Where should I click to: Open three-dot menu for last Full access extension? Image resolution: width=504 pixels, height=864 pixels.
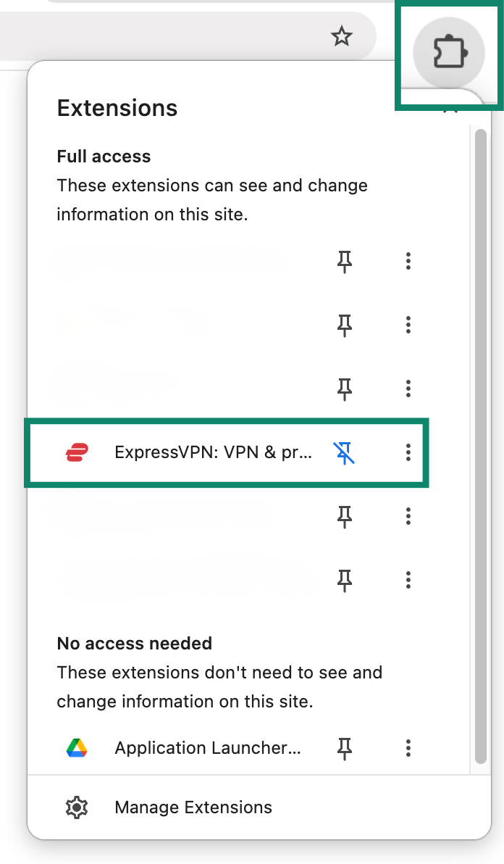pyautogui.click(x=408, y=580)
